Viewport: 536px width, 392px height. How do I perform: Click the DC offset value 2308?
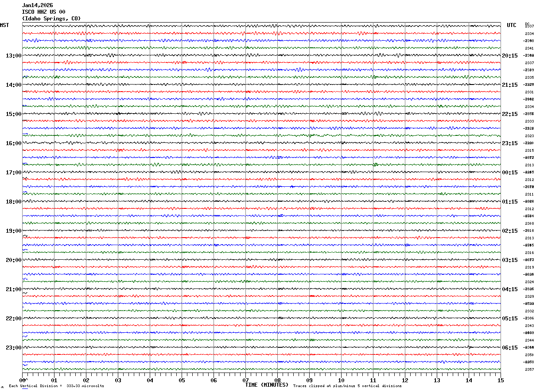coord(529,223)
